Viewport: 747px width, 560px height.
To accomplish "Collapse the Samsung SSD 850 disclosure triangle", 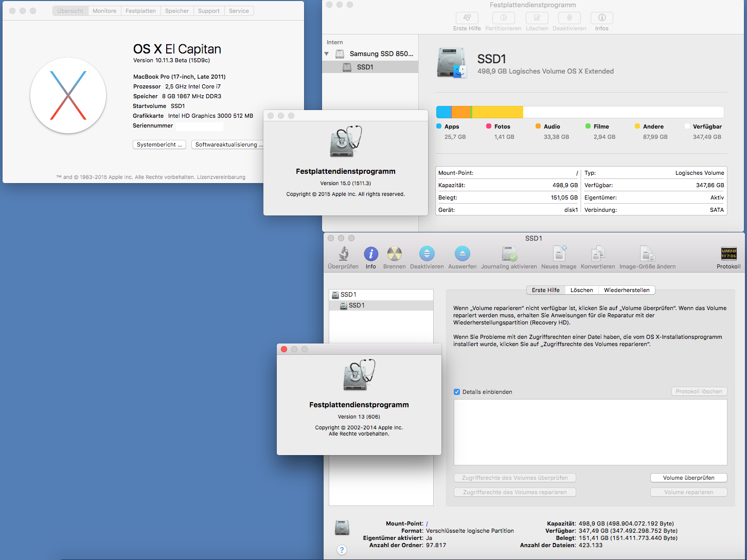I will [327, 53].
